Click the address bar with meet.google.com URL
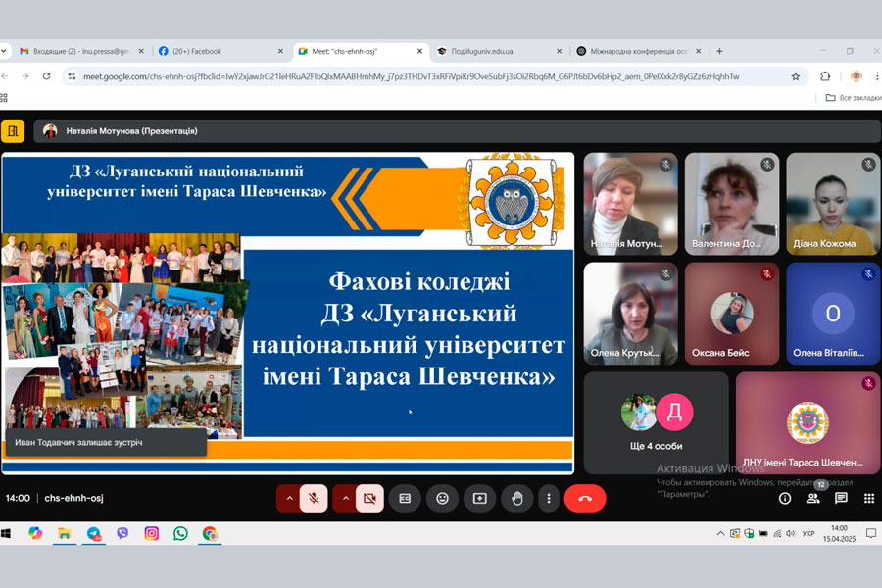The width and height of the screenshot is (882, 588). (412, 76)
